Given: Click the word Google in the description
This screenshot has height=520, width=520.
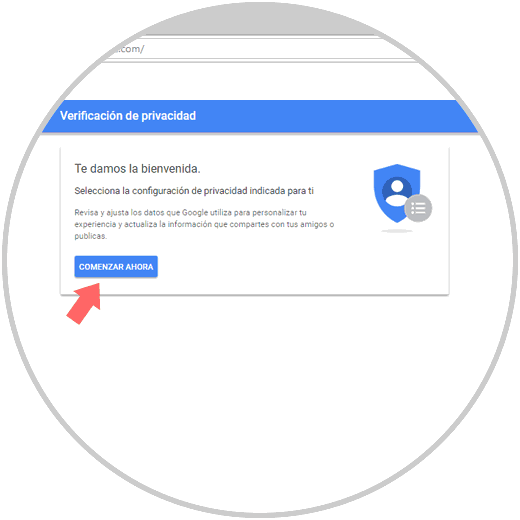Looking at the screenshot, I should (x=195, y=213).
